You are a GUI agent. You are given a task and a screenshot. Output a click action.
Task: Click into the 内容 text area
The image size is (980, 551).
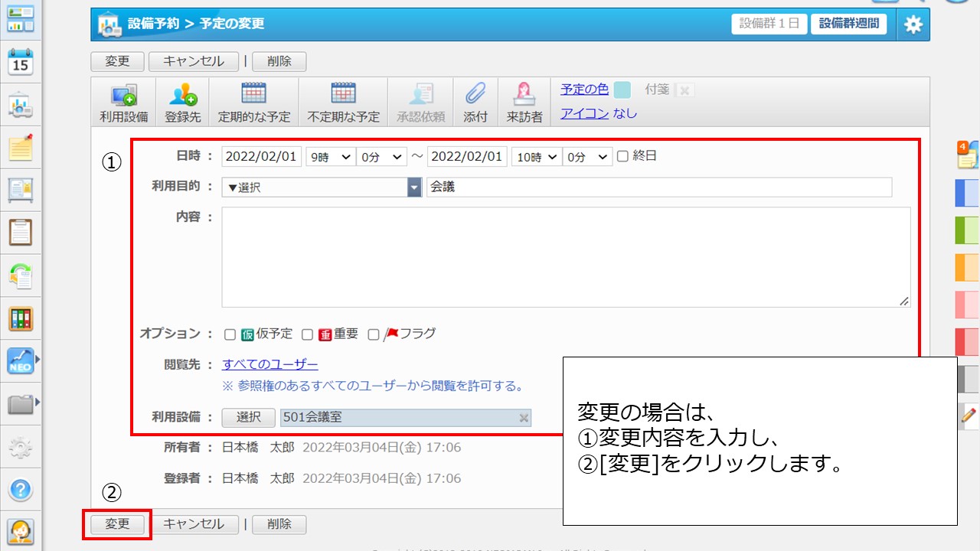[565, 256]
